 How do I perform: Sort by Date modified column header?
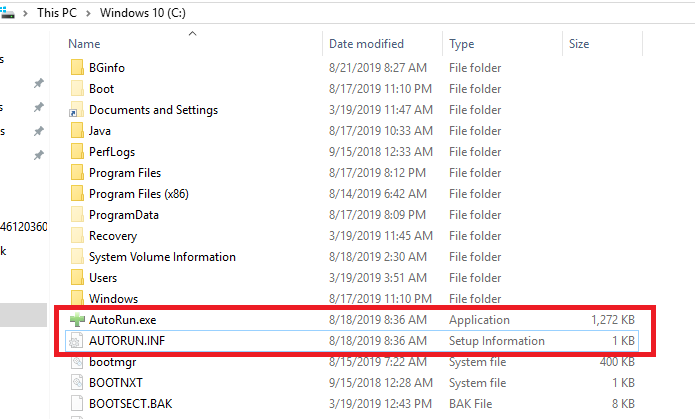[x=366, y=44]
